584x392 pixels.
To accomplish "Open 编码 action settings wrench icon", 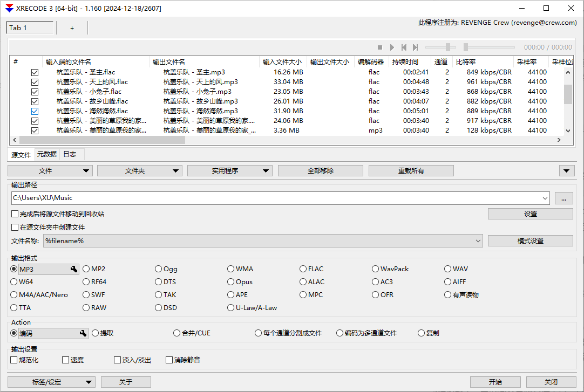I will [83, 333].
